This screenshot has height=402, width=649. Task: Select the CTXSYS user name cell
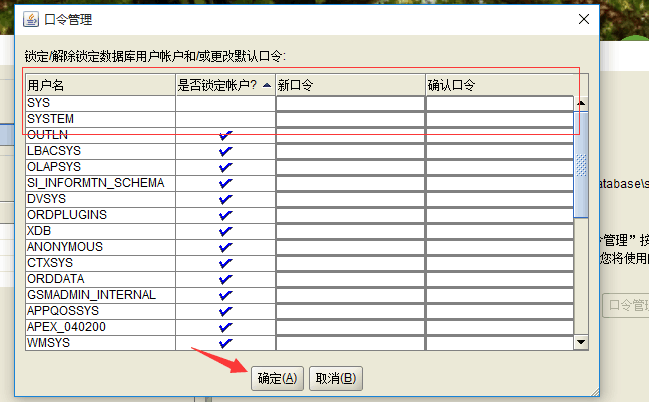101,264
